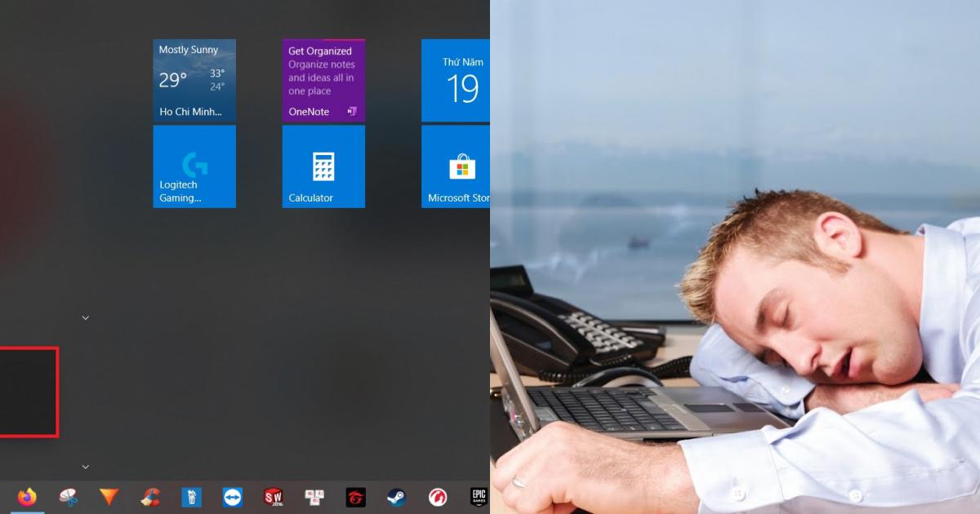The image size is (980, 514).
Task: Expand the lower chevron above the taskbar
Action: (86, 467)
